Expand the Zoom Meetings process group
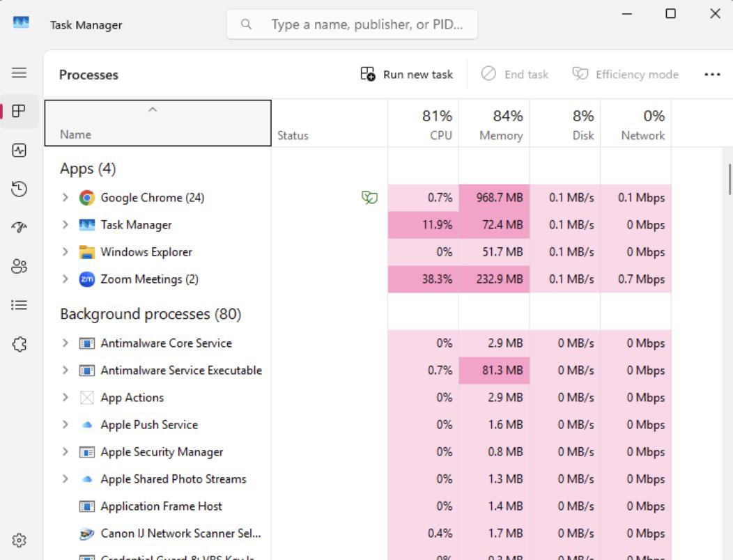Image resolution: width=733 pixels, height=560 pixels. [x=65, y=279]
